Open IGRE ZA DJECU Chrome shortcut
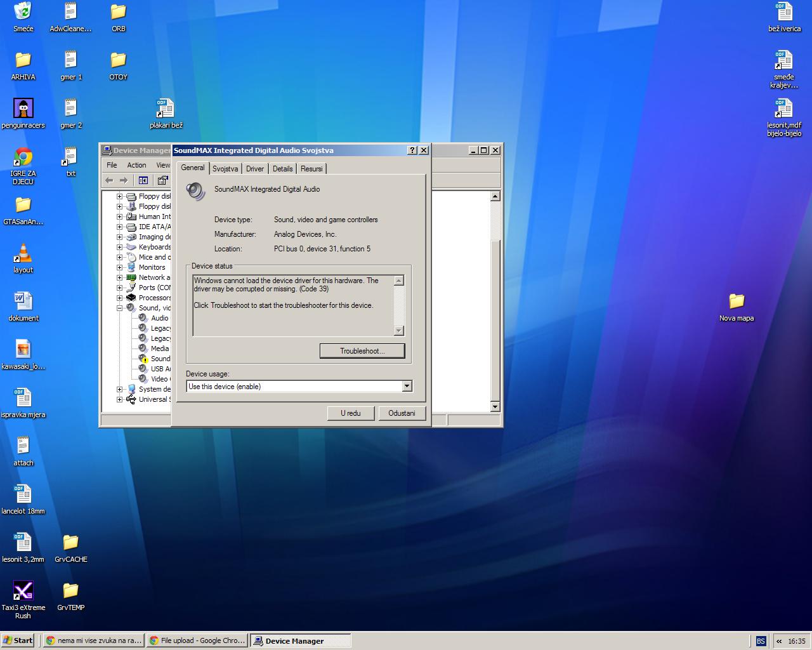Screen dimensions: 812x650 [23, 157]
